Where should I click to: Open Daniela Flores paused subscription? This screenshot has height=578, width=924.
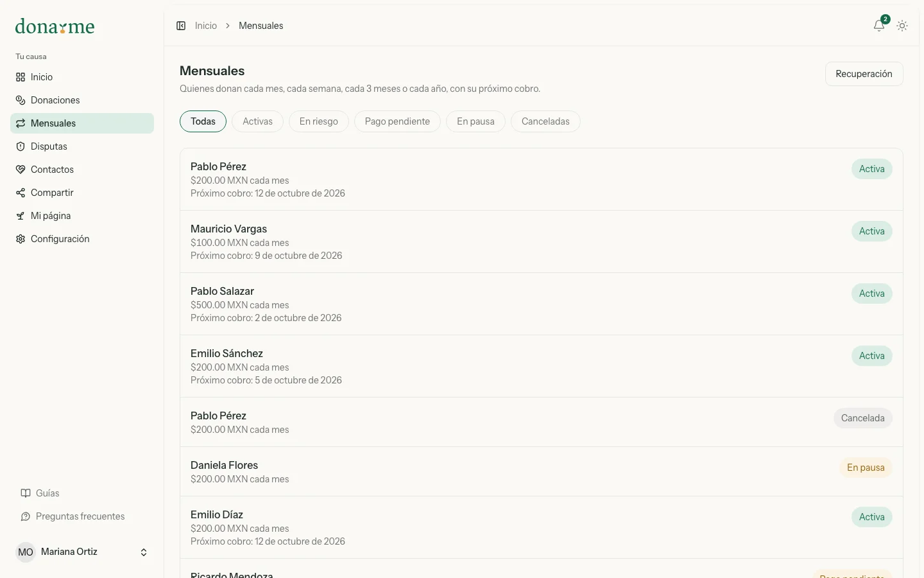pos(542,471)
